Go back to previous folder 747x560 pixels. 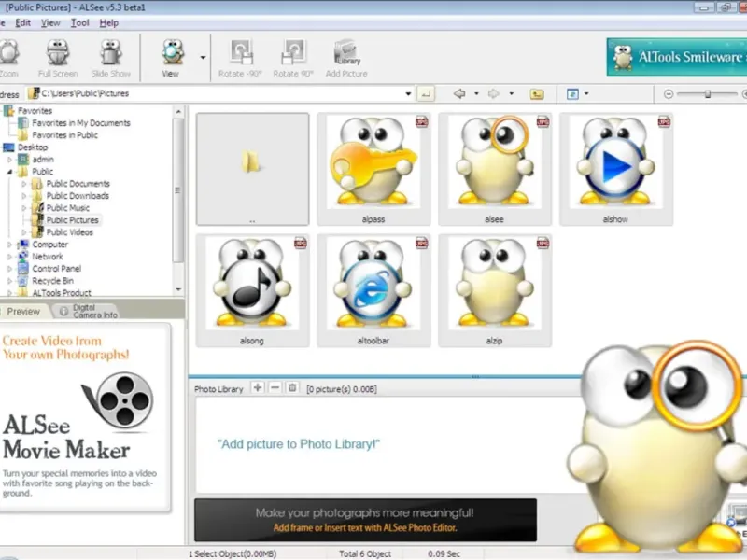click(x=459, y=94)
